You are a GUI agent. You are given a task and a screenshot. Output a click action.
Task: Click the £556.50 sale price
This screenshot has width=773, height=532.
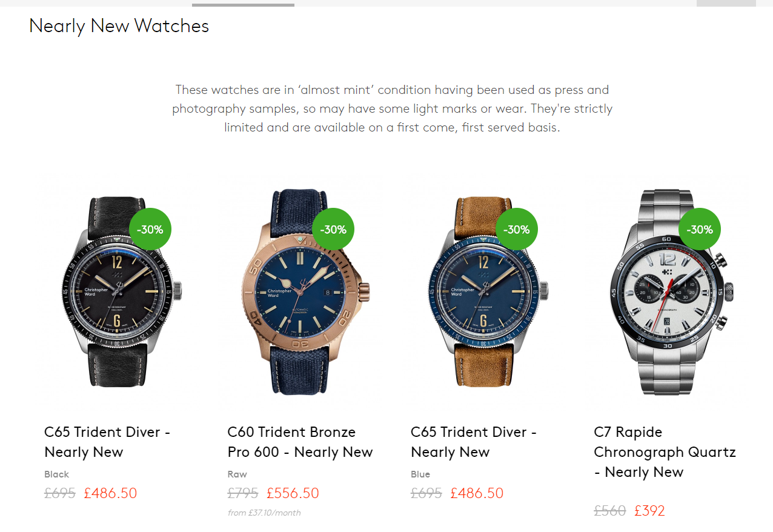pyautogui.click(x=293, y=493)
